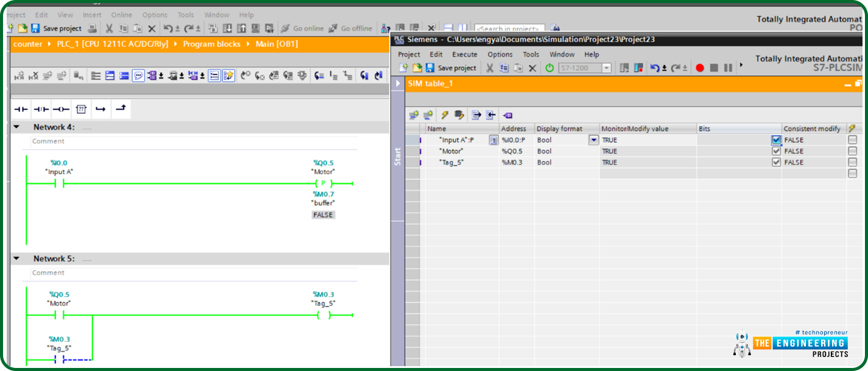This screenshot has width=868, height=371.
Task: Collapse Network 4 in the ladder editor
Action: coord(16,127)
